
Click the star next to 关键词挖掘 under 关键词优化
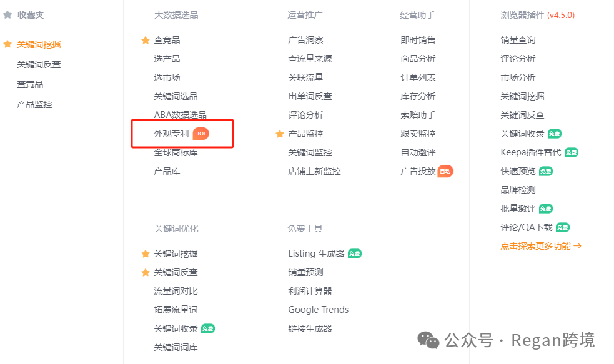click(146, 253)
